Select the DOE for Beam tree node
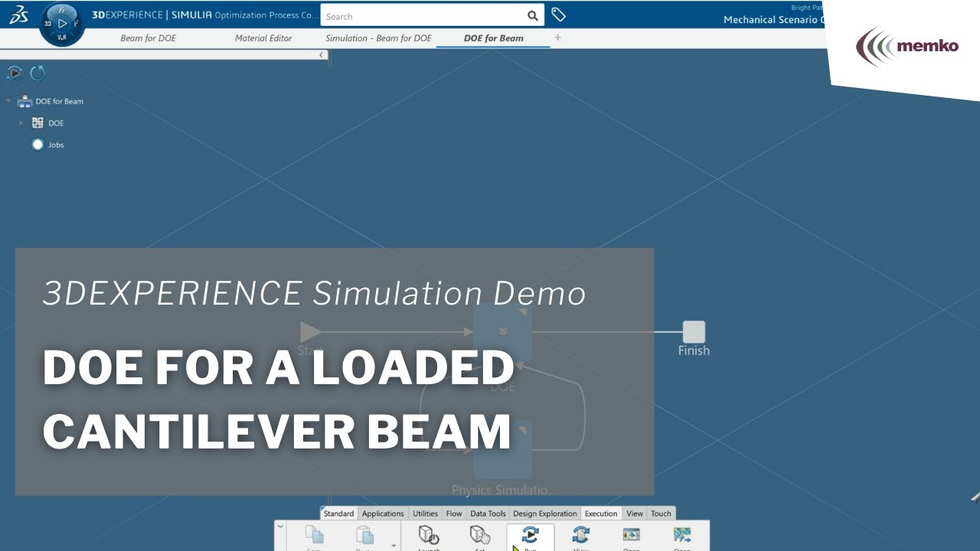 [51, 101]
